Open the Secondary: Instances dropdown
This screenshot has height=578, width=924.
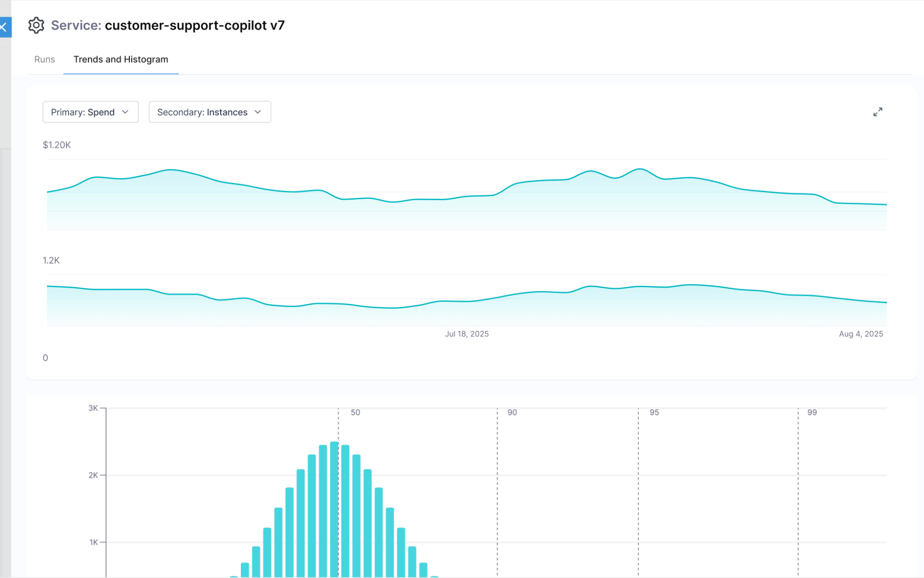pos(210,112)
